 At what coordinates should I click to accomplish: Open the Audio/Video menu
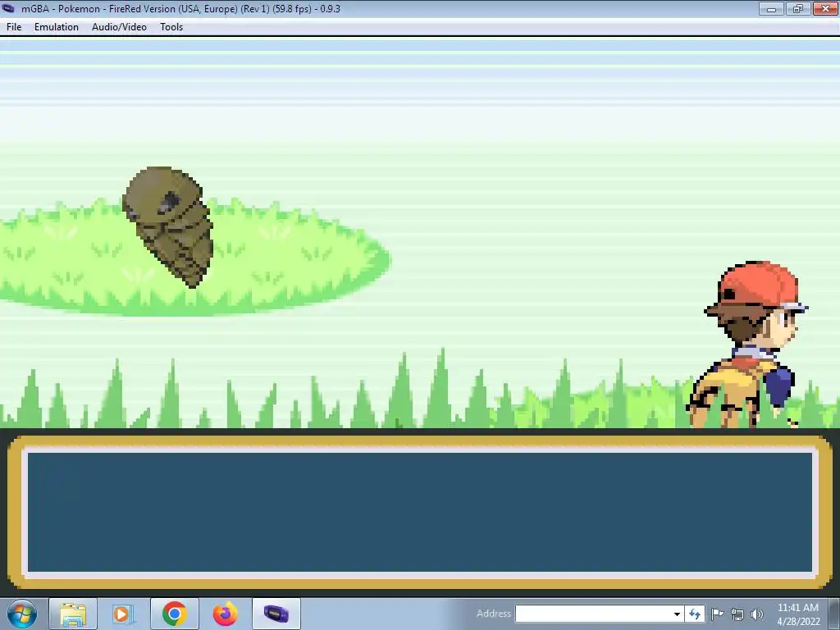tap(119, 27)
